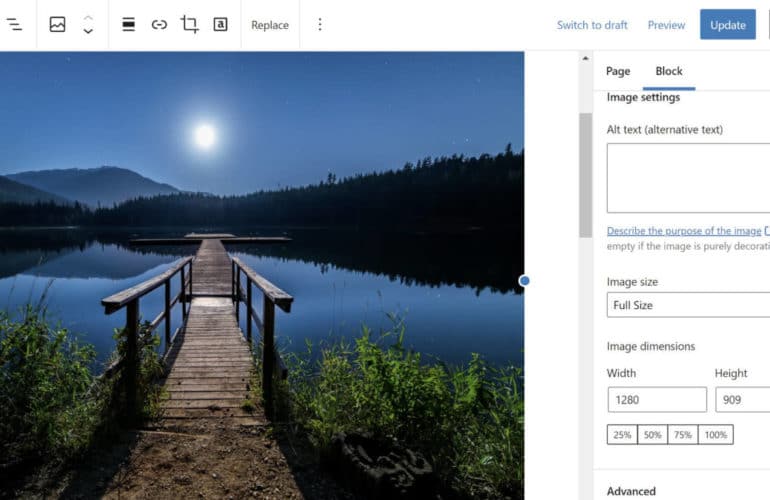Select the crop image tool
This screenshot has height=500, width=770.
[189, 25]
